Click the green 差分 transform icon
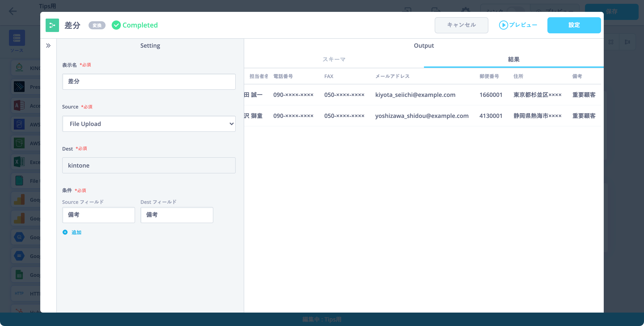Screen dimensions: 644x326 (52, 25)
